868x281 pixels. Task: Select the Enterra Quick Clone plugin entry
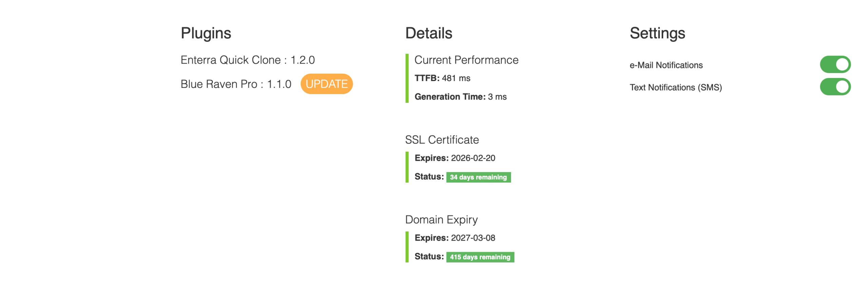click(x=248, y=60)
